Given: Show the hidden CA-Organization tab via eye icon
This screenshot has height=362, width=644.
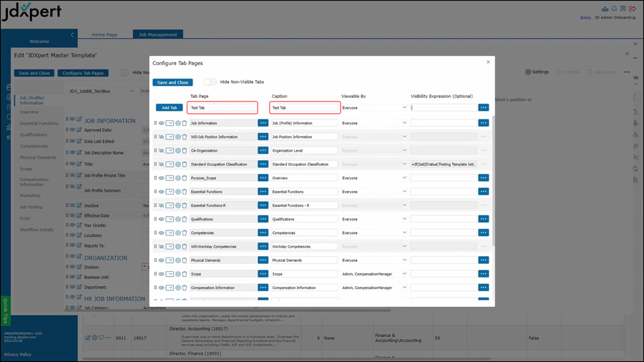Looking at the screenshot, I should (162, 151).
